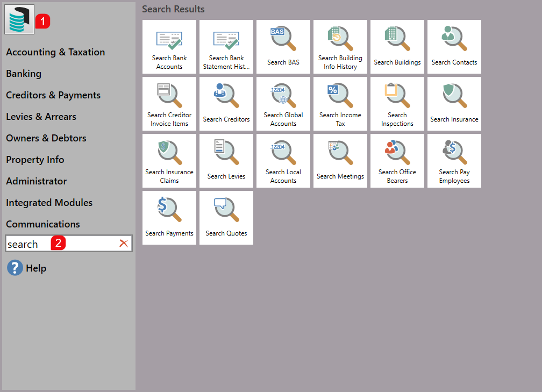The height and width of the screenshot is (392, 542).
Task: Open Search Bank Statement History tile
Action: [x=226, y=47]
